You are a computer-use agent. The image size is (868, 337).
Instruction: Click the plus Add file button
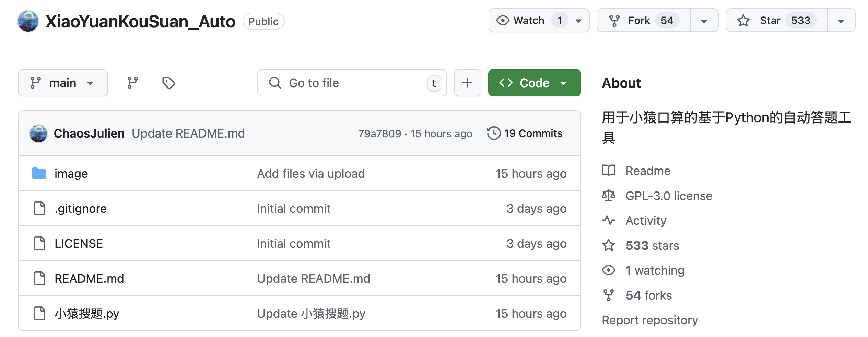[467, 83]
